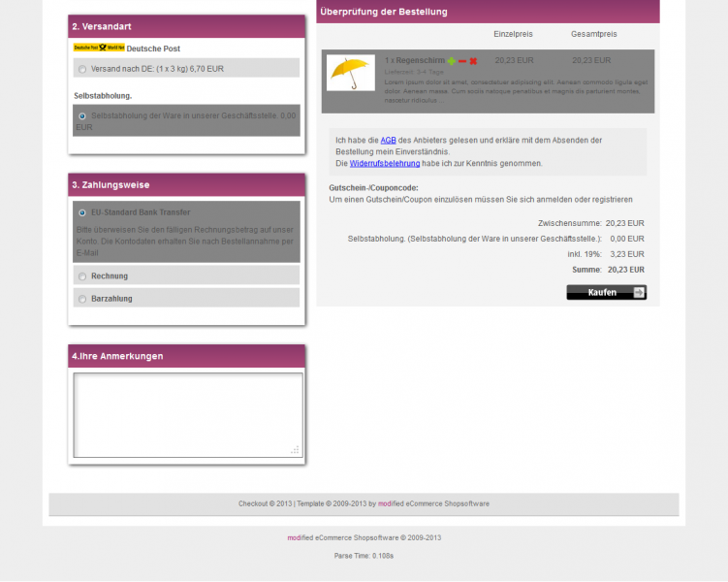Click the Regenschirm product name
This screenshot has height=582, width=728.
(x=414, y=60)
